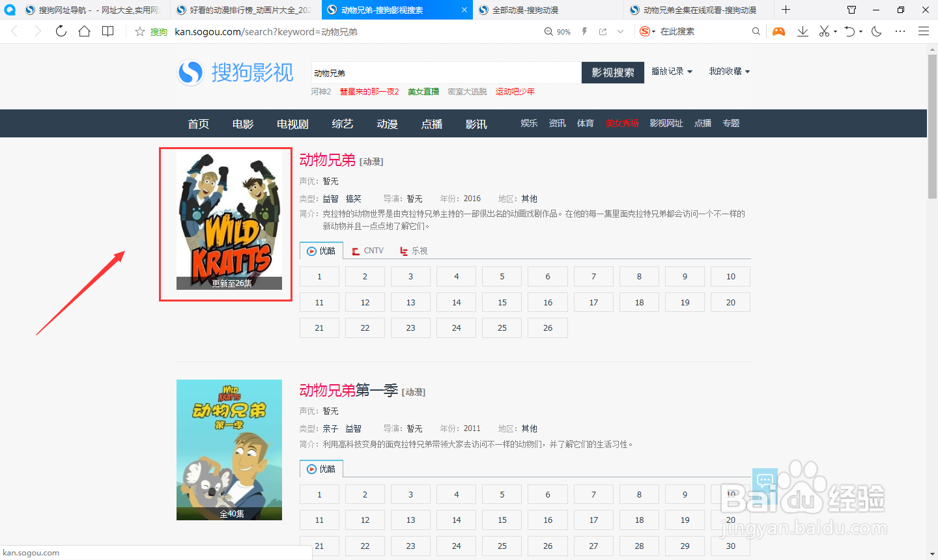The height and width of the screenshot is (560, 938).
Task: Switch to 动物兄弟全集在线观看 tab
Action: (700, 10)
